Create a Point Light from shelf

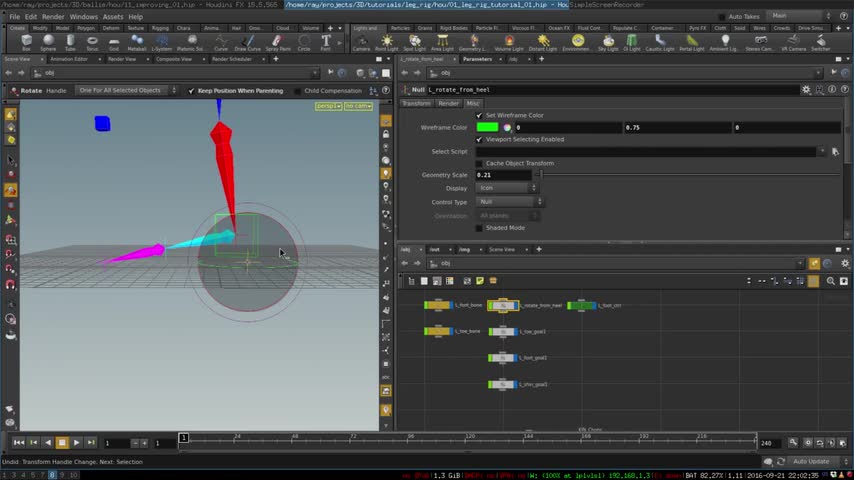388,43
